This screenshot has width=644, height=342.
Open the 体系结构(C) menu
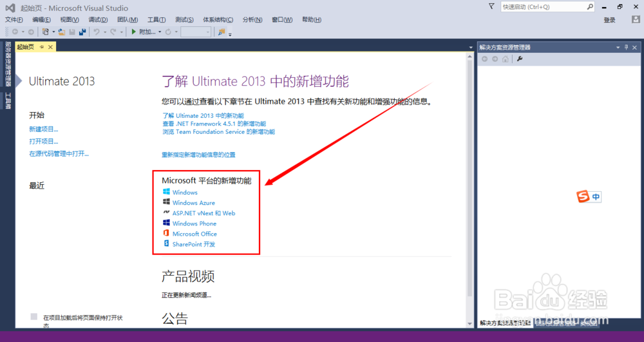(218, 20)
